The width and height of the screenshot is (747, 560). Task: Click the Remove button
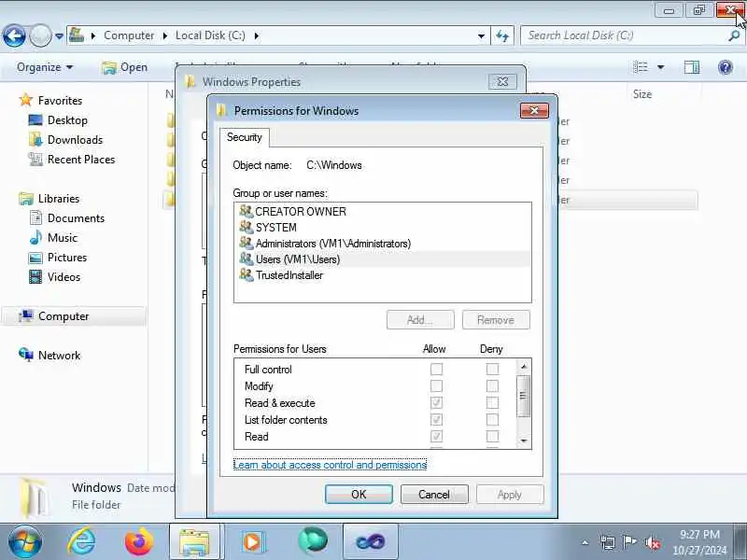[x=496, y=320]
